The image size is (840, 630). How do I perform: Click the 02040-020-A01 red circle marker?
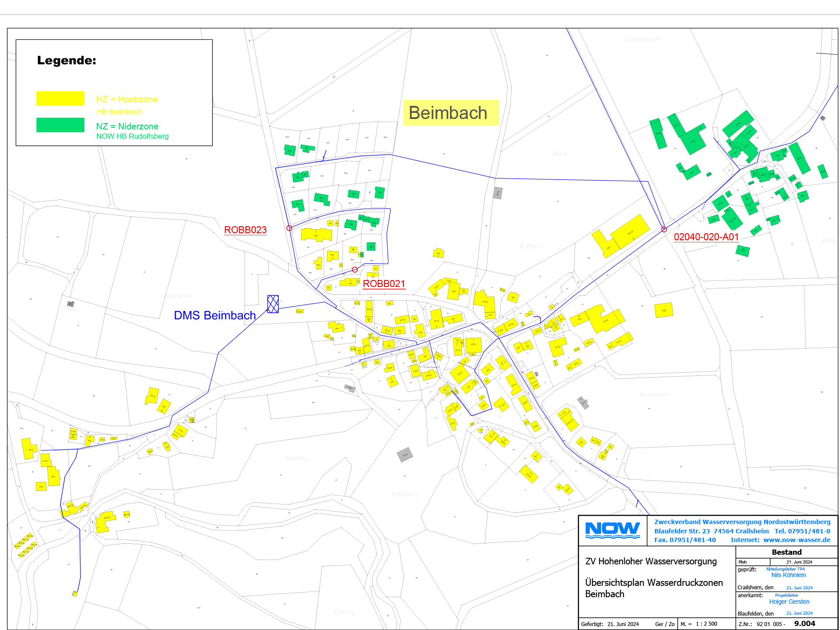[664, 229]
